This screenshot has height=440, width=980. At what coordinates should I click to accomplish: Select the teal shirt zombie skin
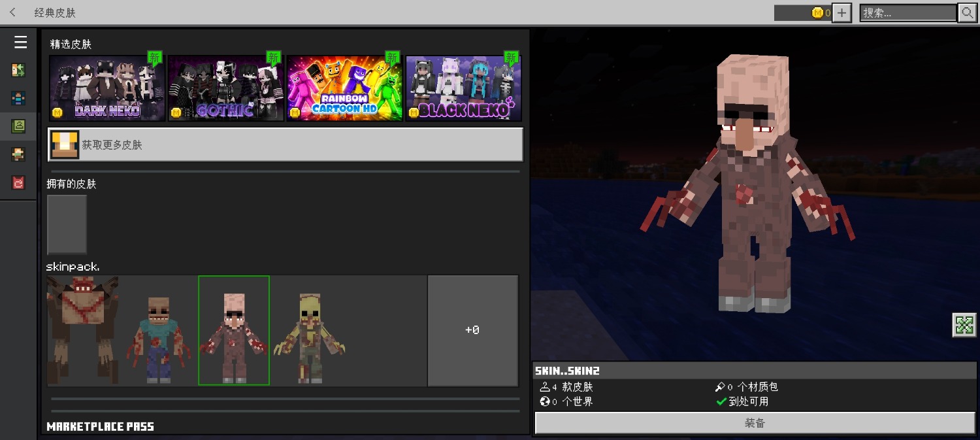click(x=158, y=340)
